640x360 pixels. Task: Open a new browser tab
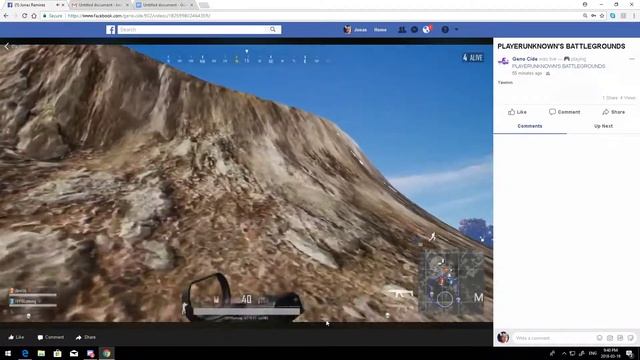click(204, 5)
